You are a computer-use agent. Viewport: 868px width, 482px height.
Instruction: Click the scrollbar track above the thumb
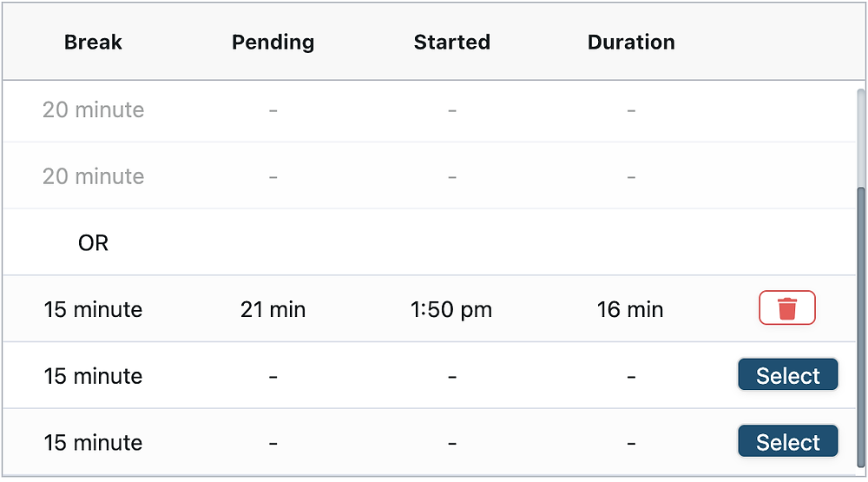[861, 137]
